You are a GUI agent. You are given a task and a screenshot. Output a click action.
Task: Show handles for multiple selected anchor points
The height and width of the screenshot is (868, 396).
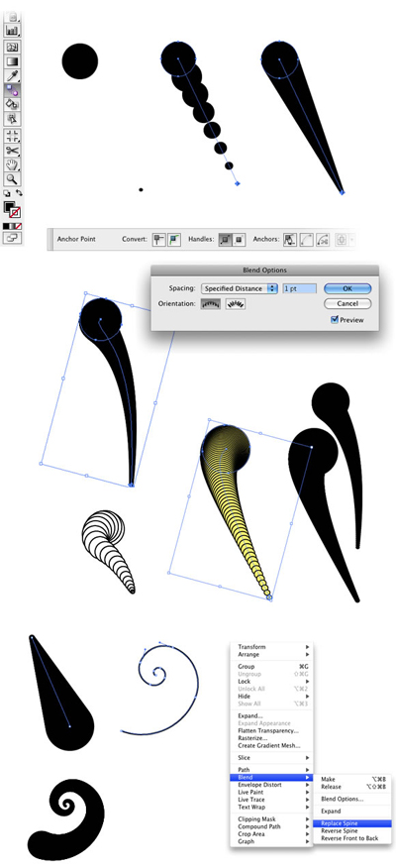[x=226, y=239]
